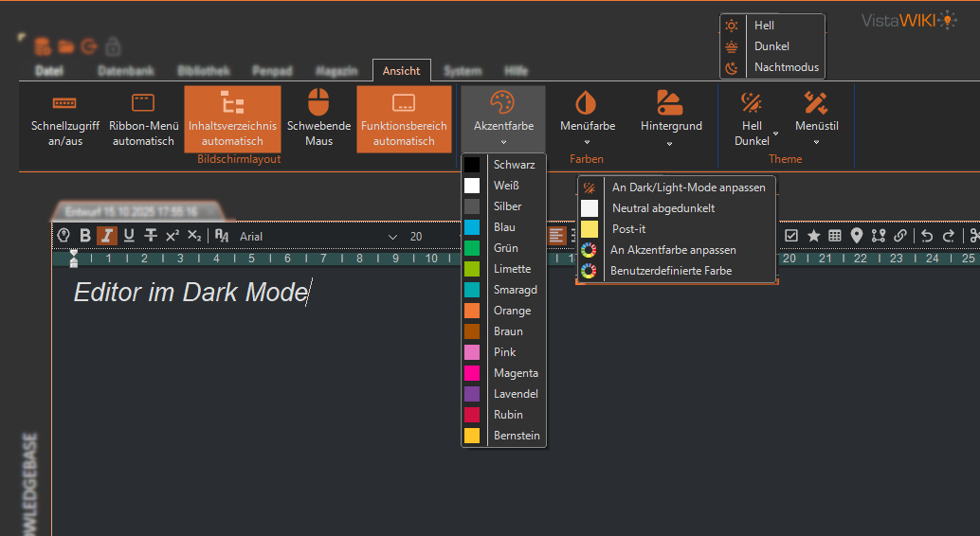The width and height of the screenshot is (980, 536).
Task: Toggle Funktionsbereich automatisch option
Action: pos(404,119)
